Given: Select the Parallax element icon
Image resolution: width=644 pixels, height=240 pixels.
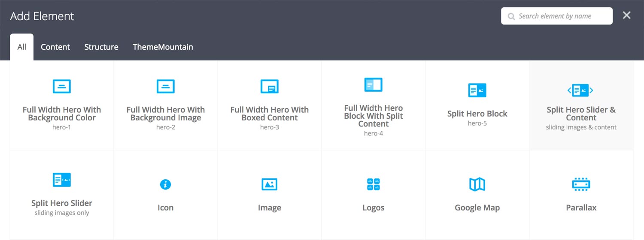Looking at the screenshot, I should pyautogui.click(x=581, y=184).
